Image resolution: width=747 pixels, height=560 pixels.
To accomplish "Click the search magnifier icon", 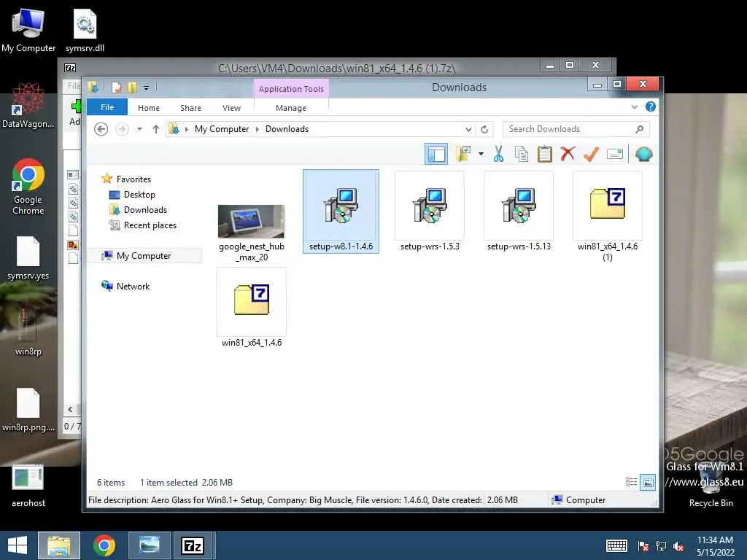I will pos(639,129).
